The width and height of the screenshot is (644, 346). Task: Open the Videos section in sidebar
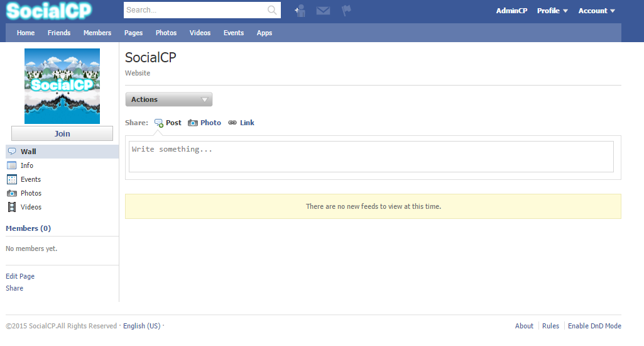[31, 207]
